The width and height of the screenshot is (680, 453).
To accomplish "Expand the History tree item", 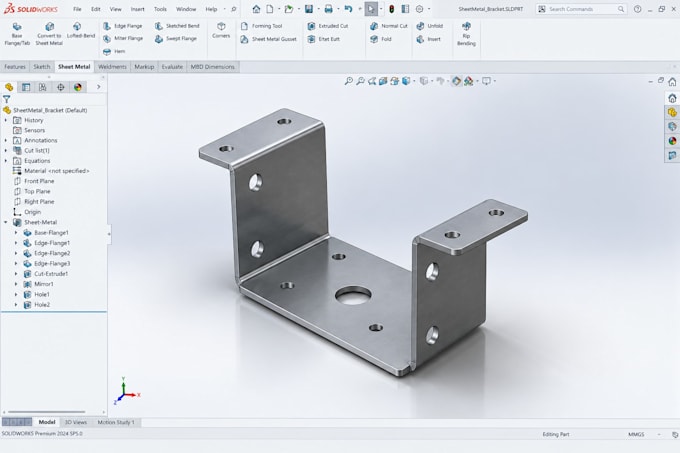I will click(x=6, y=120).
